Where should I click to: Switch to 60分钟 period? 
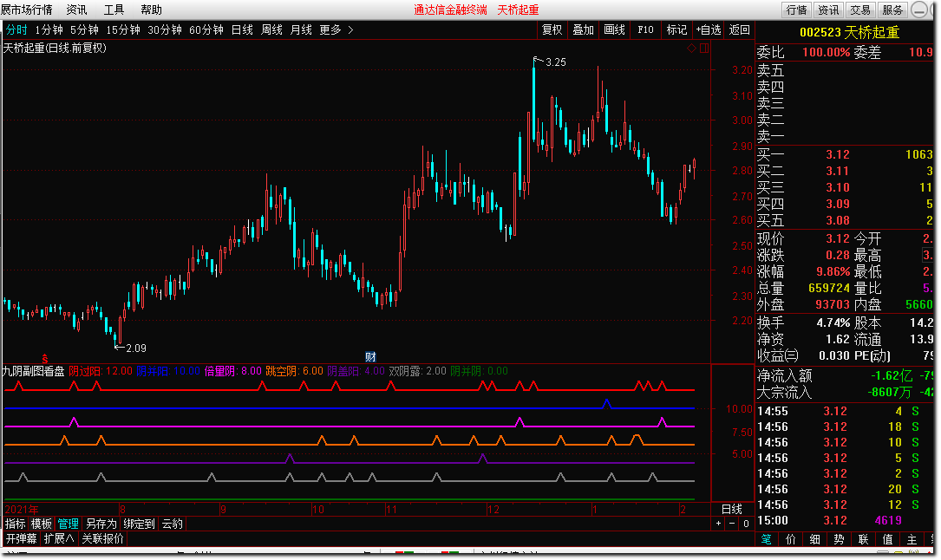pyautogui.click(x=206, y=29)
